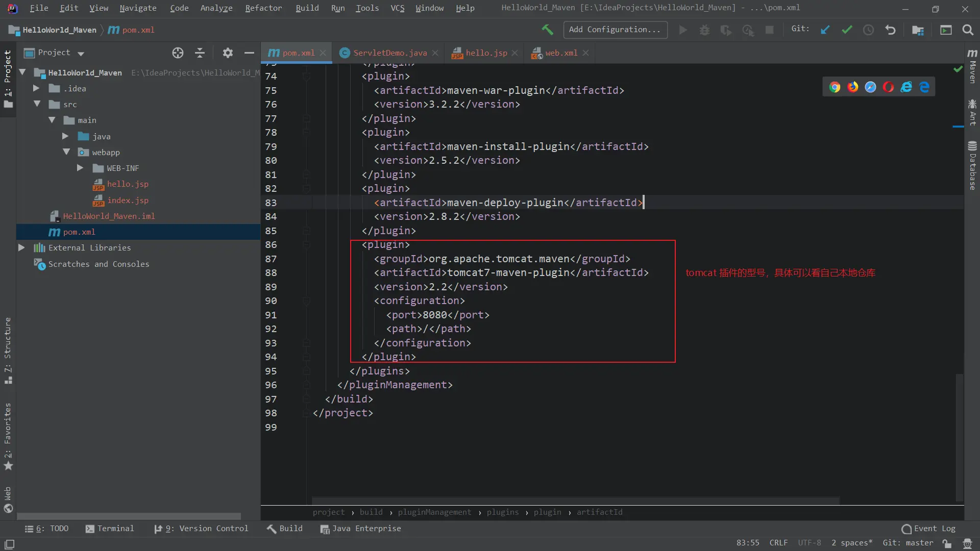Toggle the Structure side panel
Screen dimensions: 980x551
point(8,349)
